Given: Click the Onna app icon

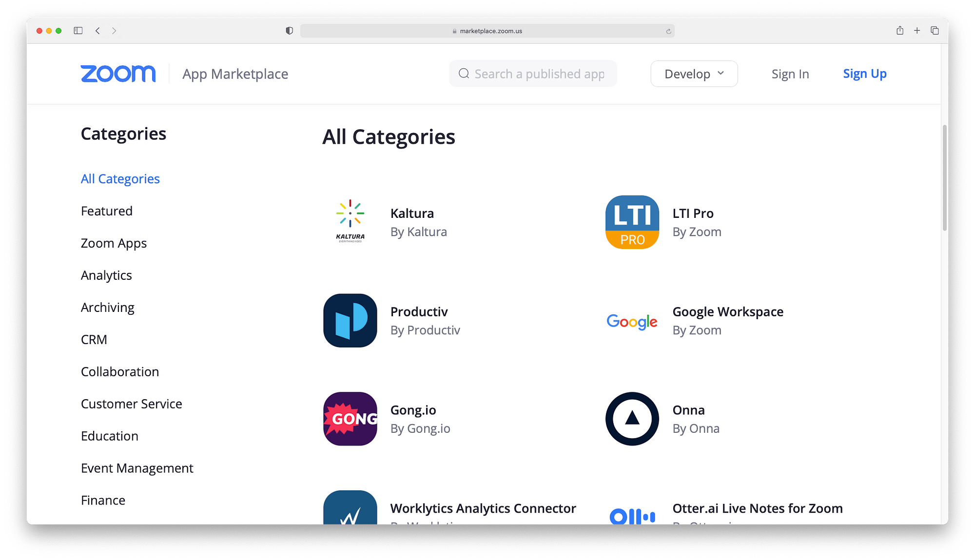Looking at the screenshot, I should click(632, 419).
